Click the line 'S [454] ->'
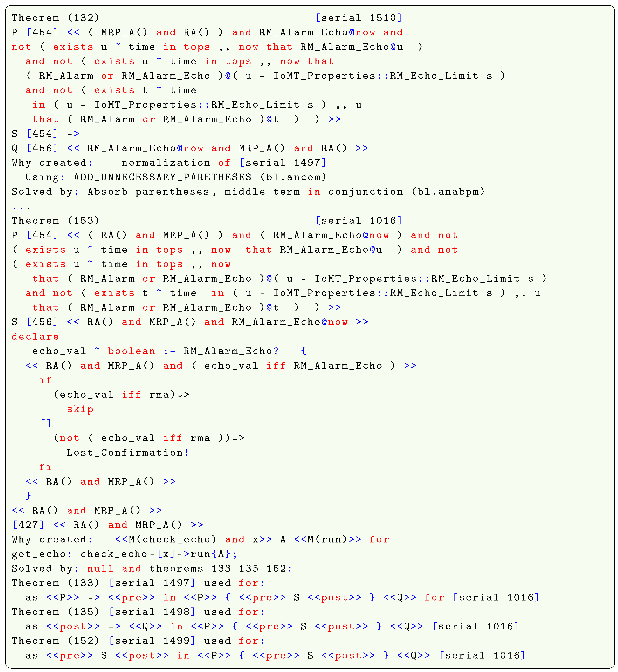The width and height of the screenshot is (618, 672). [x=46, y=134]
